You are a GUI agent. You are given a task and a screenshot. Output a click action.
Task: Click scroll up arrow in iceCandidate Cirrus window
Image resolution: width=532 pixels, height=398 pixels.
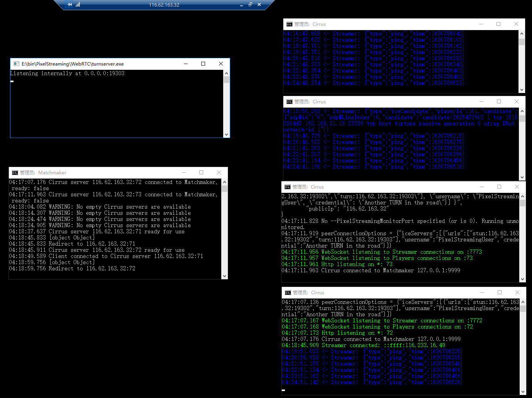coord(522,111)
